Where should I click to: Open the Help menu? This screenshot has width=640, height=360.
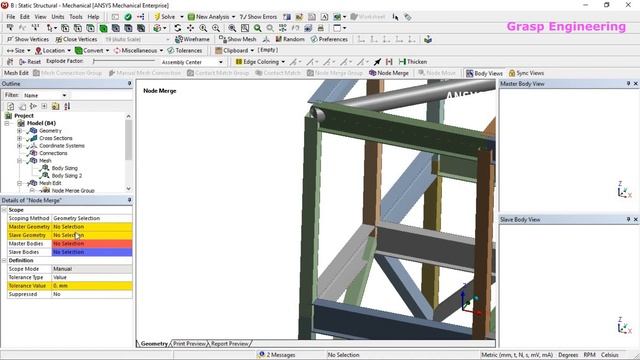[x=93, y=17]
